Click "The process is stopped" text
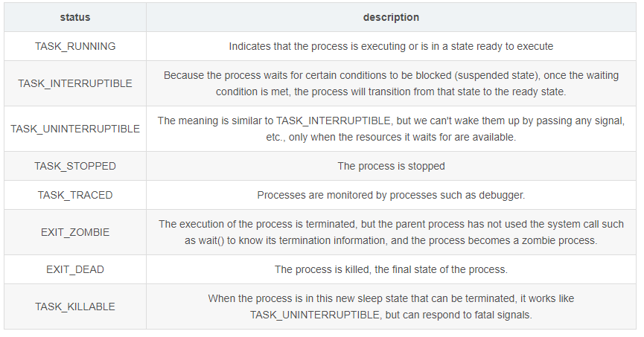 [391, 166]
